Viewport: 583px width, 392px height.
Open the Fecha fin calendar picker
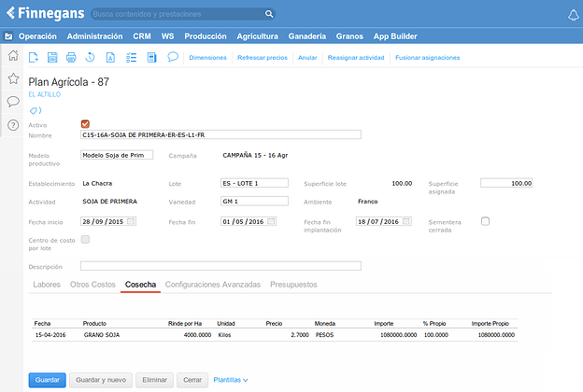pyautogui.click(x=270, y=221)
